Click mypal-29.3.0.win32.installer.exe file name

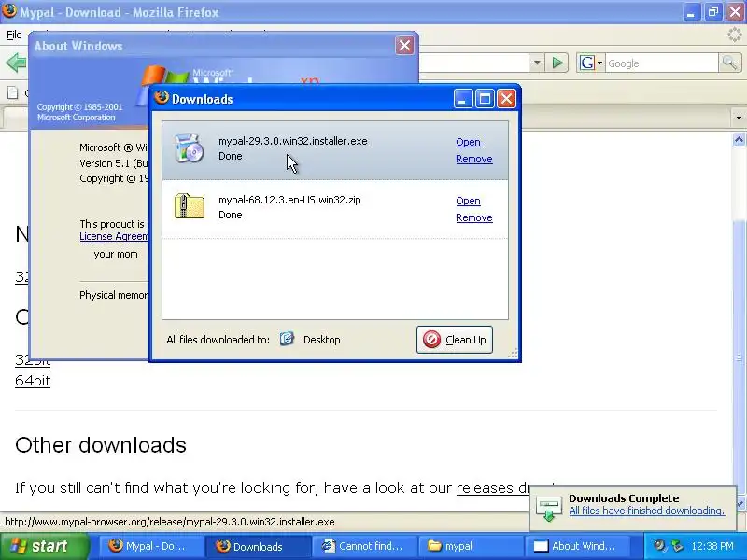click(292, 141)
